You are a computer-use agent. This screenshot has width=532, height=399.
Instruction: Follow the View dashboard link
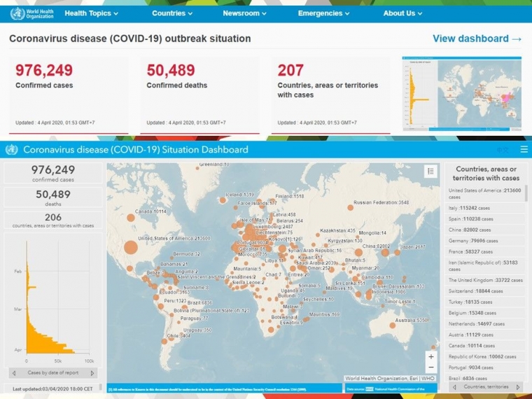[477, 38]
